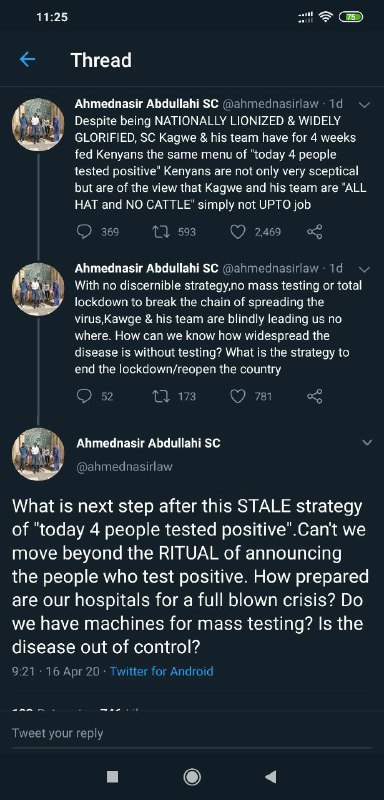Like the first tweet with 2,469 likes

coord(238,232)
